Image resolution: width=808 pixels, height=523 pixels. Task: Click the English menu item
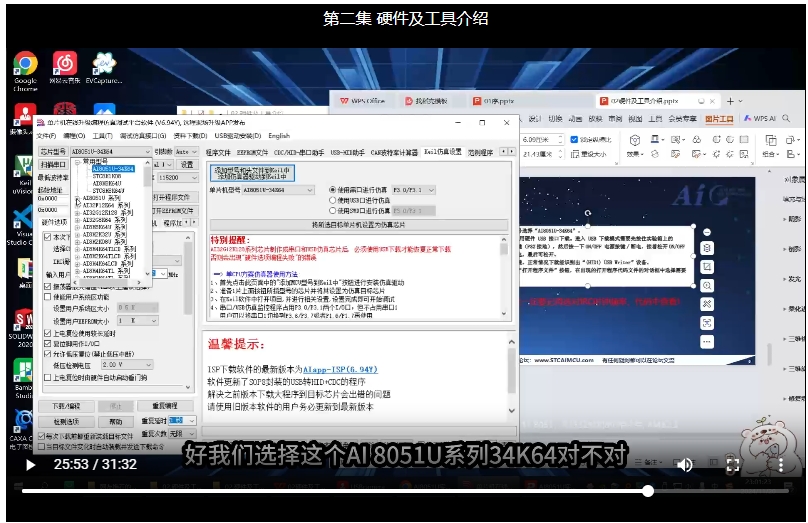click(279, 136)
